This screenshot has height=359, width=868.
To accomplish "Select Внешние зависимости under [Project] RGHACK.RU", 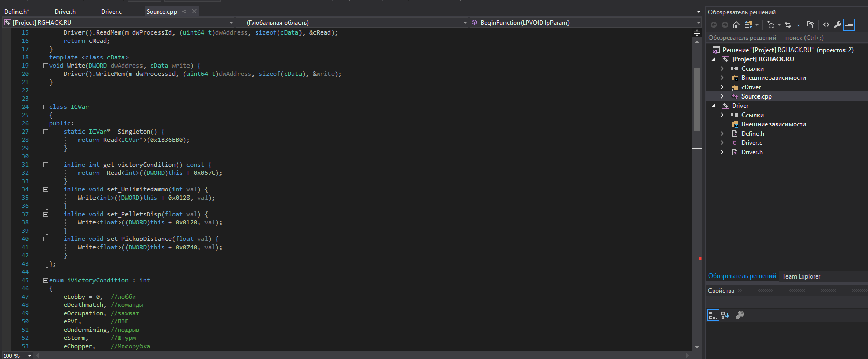I will click(774, 78).
